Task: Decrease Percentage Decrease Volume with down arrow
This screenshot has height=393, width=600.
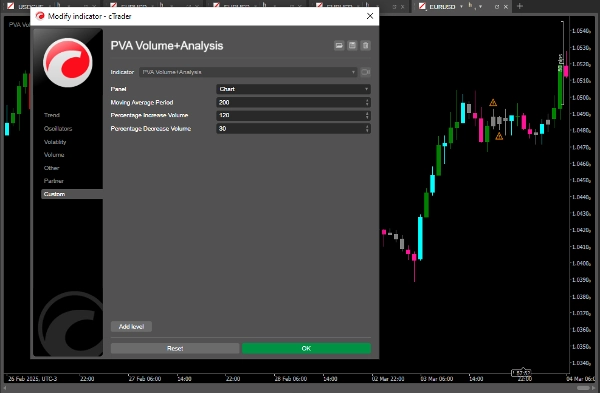Action: [367, 131]
